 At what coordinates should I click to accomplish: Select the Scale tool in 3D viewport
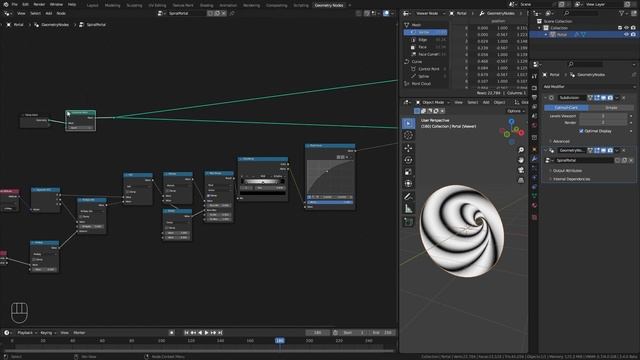409,172
